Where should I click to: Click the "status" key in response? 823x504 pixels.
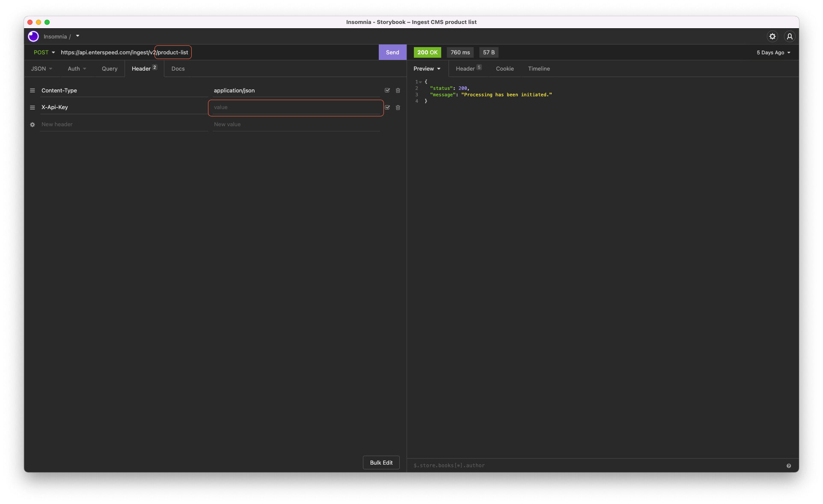441,88
